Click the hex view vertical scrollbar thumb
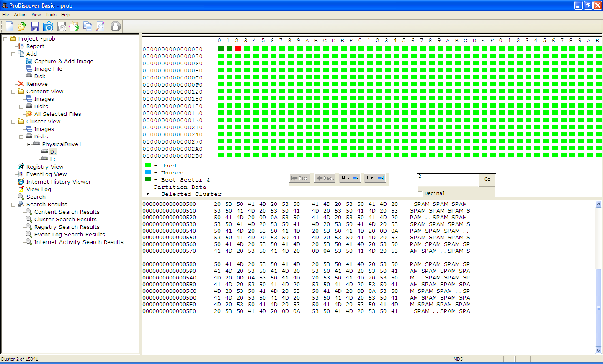Image resolution: width=603 pixels, height=364 pixels. coord(599,308)
